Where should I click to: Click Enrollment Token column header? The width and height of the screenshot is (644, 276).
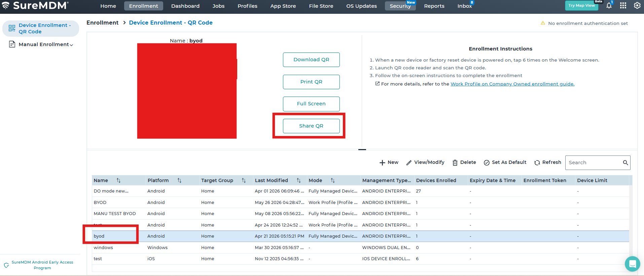click(545, 180)
